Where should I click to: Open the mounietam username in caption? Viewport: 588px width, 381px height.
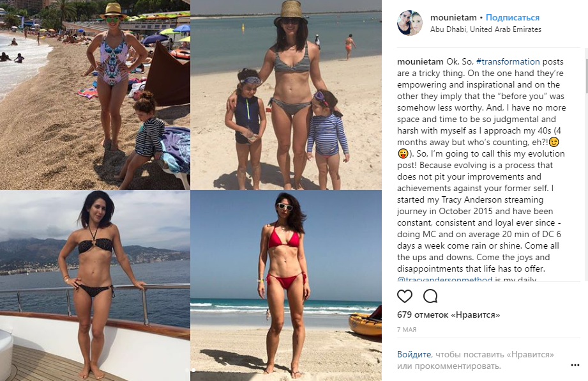coord(420,61)
